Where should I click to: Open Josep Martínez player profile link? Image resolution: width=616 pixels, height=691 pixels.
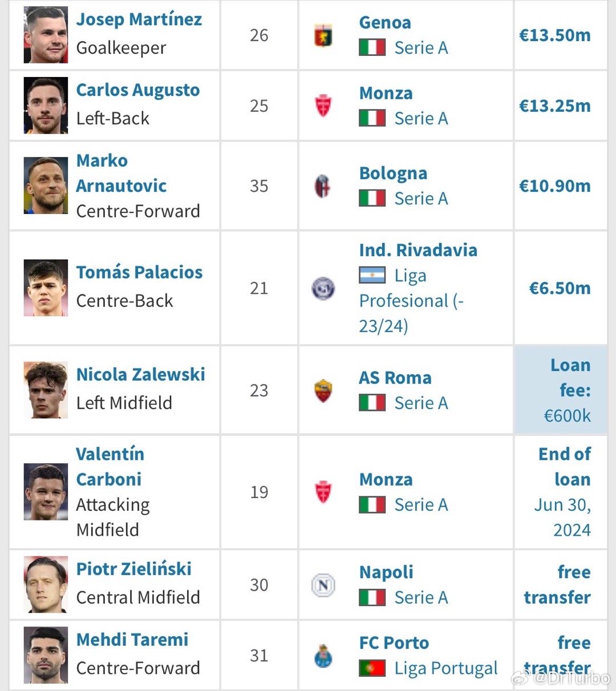coord(139,19)
